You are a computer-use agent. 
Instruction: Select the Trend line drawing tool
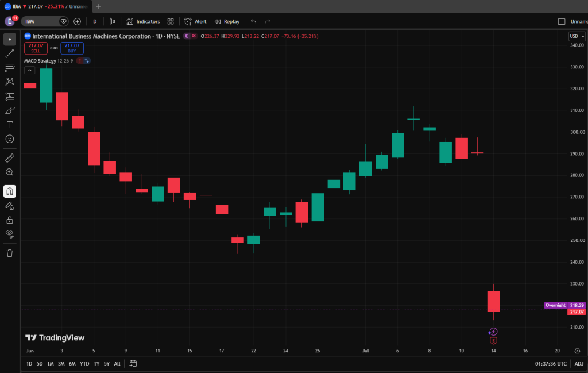point(10,53)
